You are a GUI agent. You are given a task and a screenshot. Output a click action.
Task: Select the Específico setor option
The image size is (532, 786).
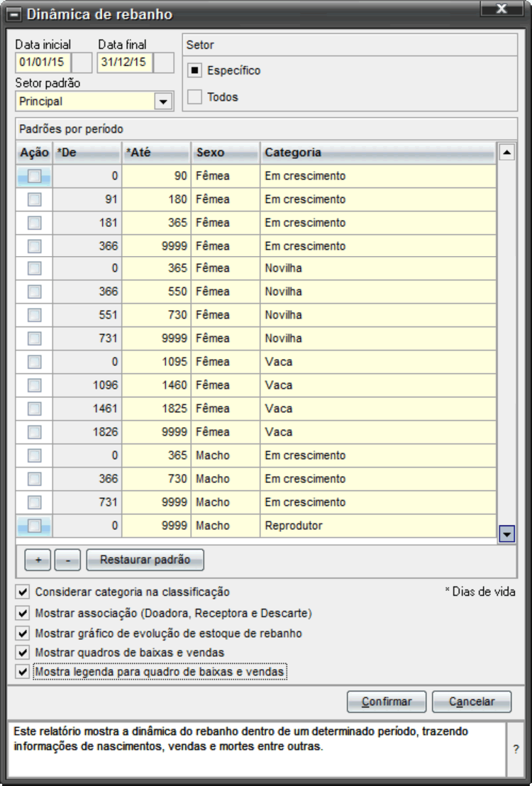click(x=194, y=71)
